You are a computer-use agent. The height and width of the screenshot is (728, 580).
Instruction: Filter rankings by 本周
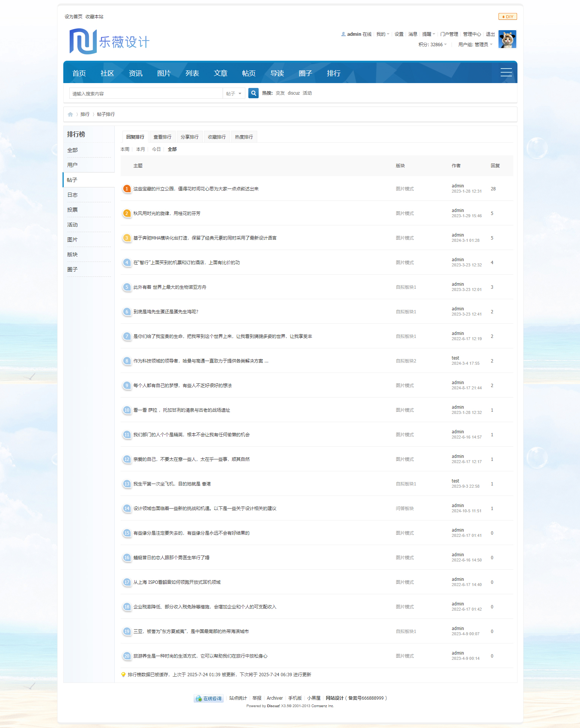point(125,149)
